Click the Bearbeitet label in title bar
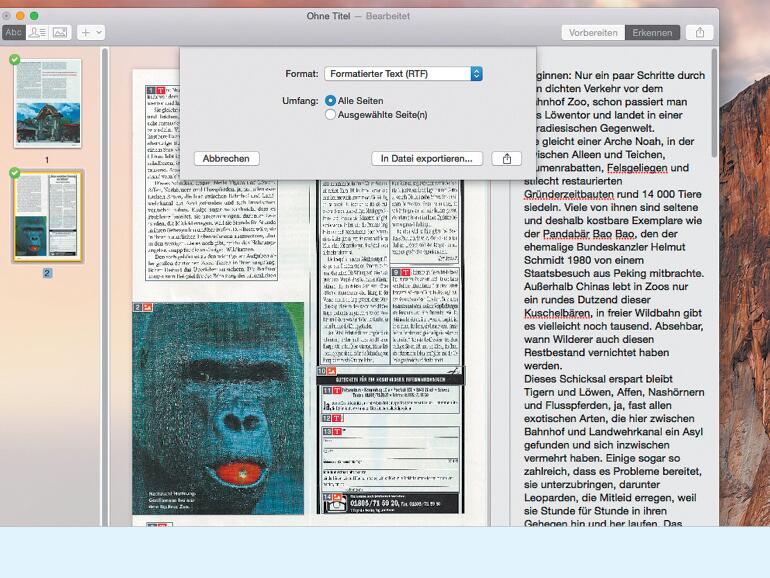The width and height of the screenshot is (770, 578). click(x=387, y=16)
